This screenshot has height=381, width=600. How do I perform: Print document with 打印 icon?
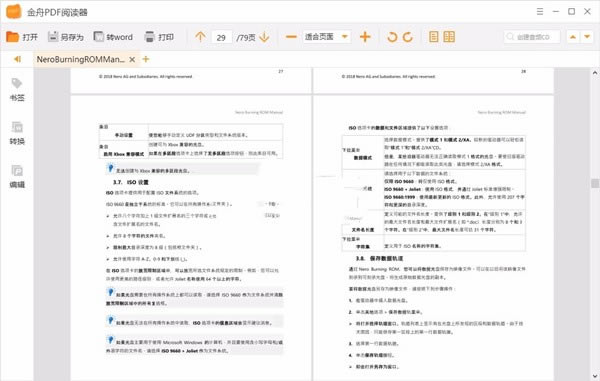coord(149,37)
